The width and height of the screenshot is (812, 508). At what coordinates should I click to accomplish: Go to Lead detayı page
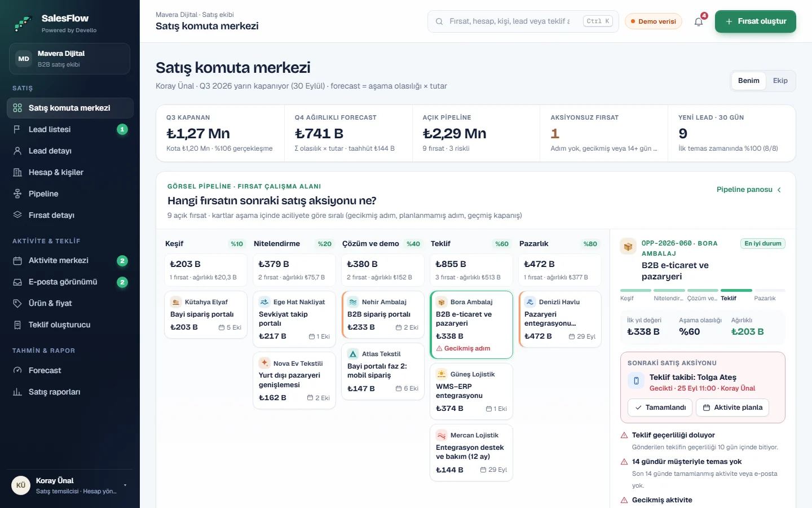(70, 151)
